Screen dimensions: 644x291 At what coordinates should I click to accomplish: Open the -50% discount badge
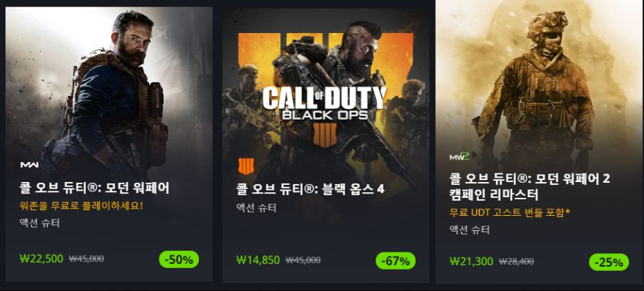tap(179, 259)
